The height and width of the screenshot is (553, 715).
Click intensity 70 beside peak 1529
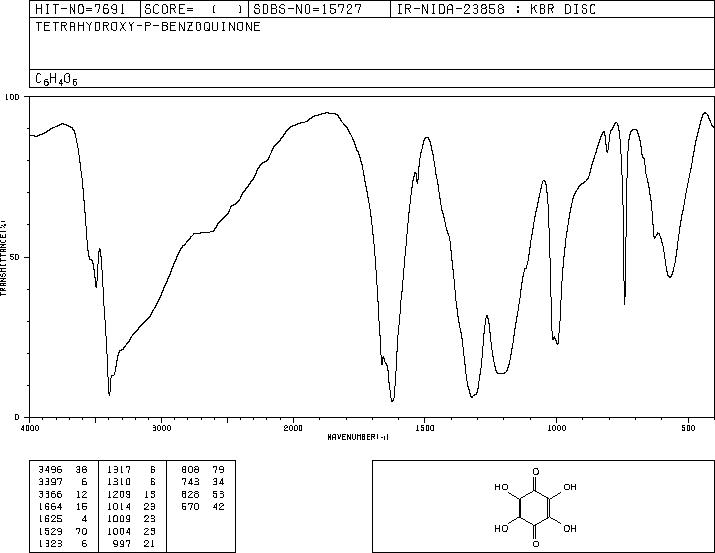click(x=81, y=531)
